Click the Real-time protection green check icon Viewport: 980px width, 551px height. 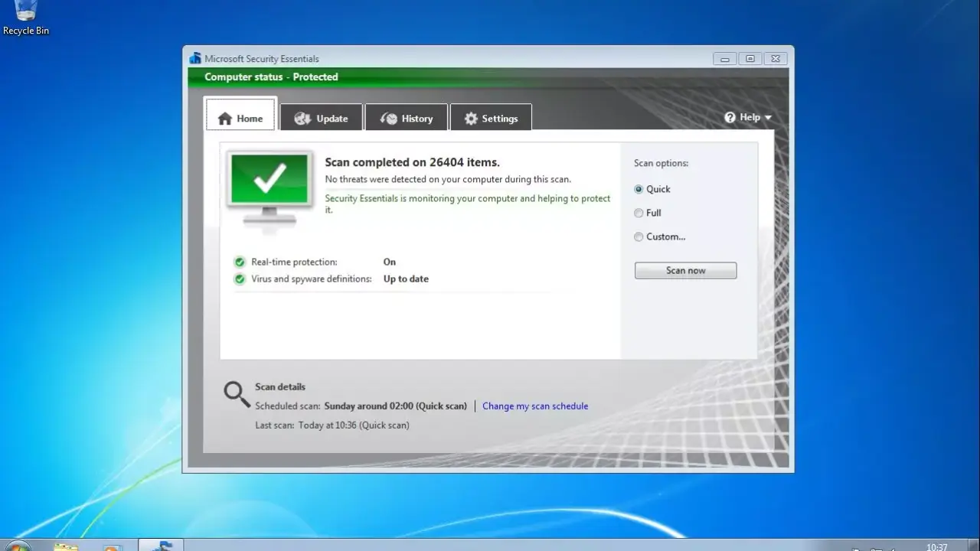pos(240,262)
